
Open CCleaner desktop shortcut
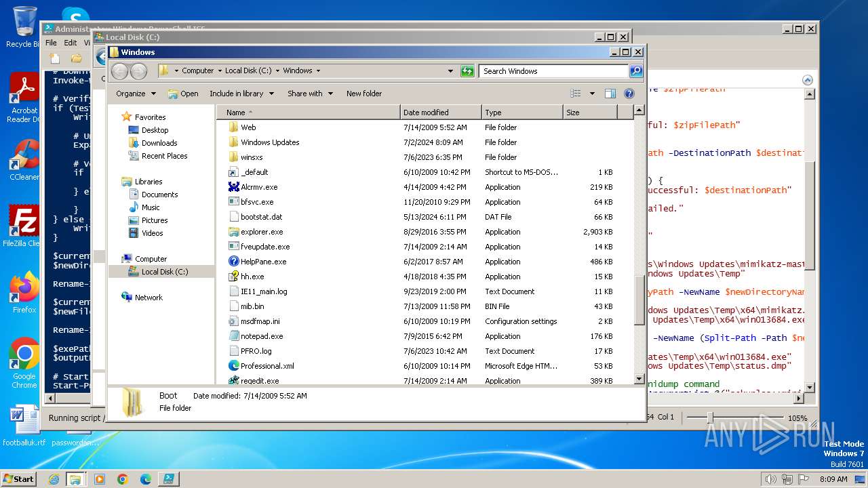point(24,160)
